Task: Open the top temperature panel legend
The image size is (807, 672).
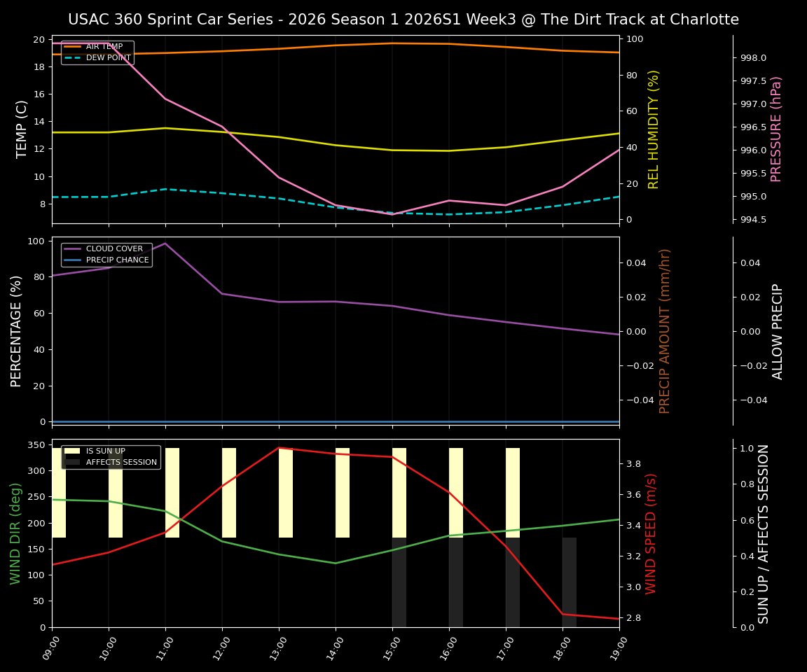Action: [98, 52]
